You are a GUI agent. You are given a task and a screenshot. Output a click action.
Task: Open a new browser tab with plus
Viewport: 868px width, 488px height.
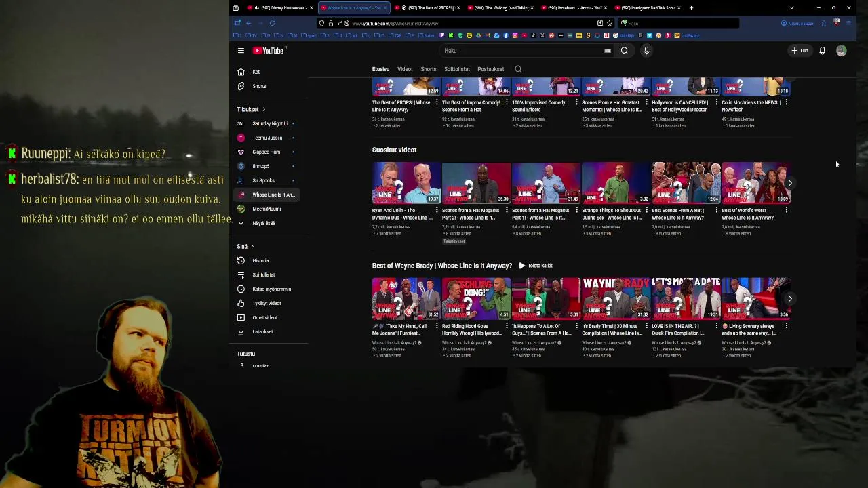(691, 8)
